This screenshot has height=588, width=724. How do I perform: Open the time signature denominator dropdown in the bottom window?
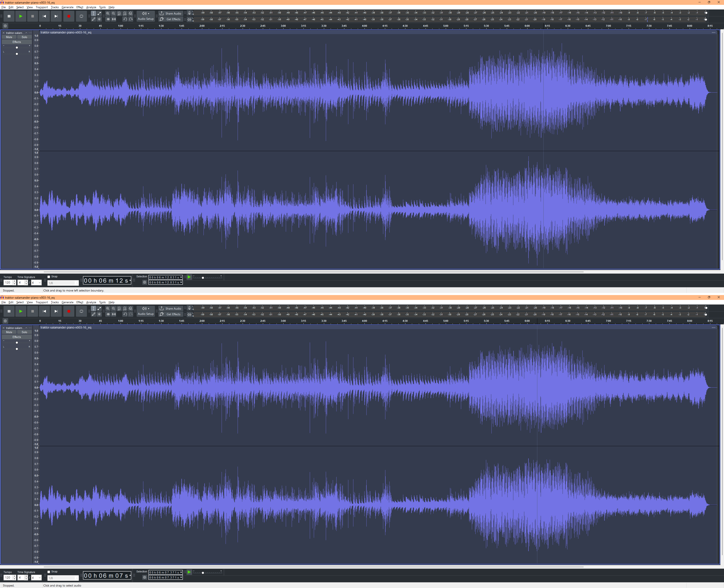tap(36, 577)
